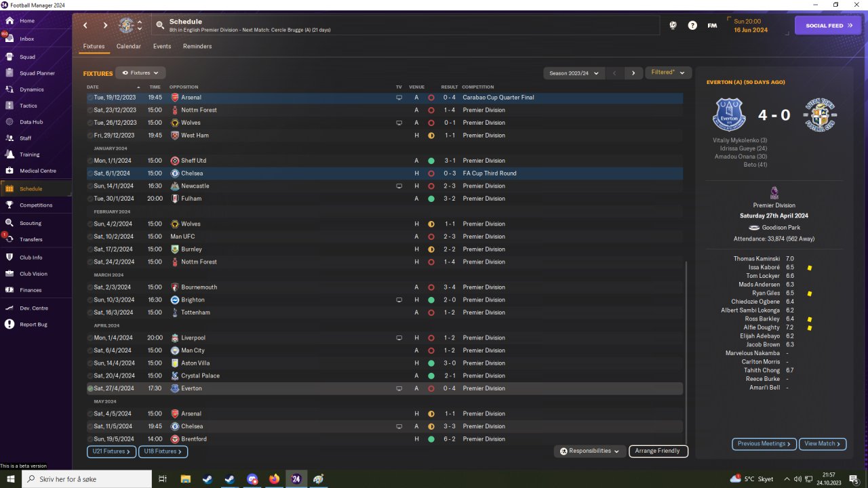868x488 pixels.
Task: Click the Competition column header
Action: pyautogui.click(x=478, y=87)
